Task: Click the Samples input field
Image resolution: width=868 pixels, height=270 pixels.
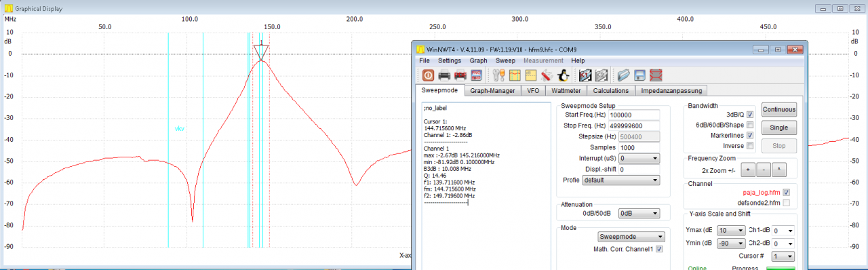Action: coord(638,147)
